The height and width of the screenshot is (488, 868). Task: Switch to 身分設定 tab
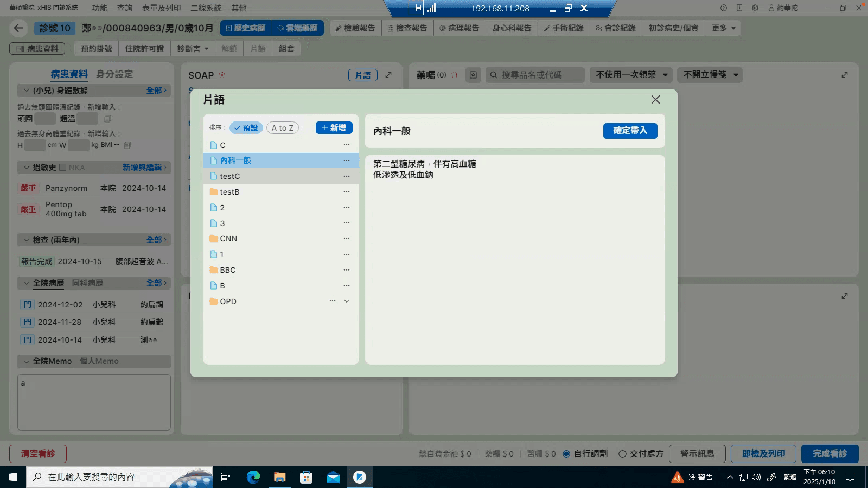point(114,74)
